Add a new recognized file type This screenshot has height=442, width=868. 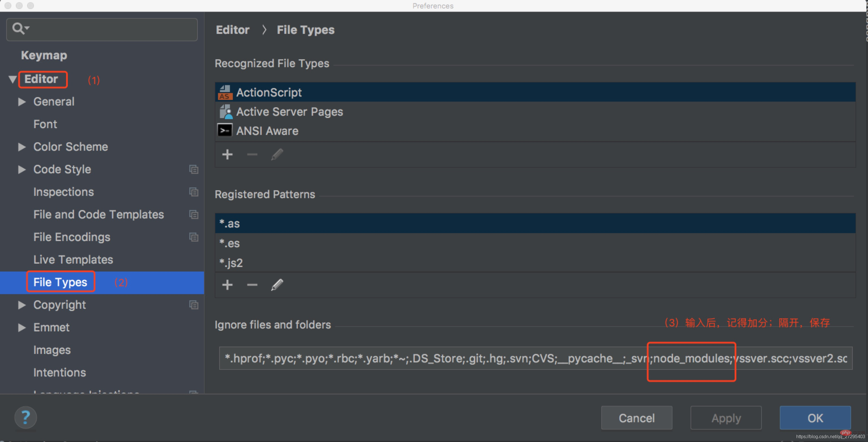(227, 154)
